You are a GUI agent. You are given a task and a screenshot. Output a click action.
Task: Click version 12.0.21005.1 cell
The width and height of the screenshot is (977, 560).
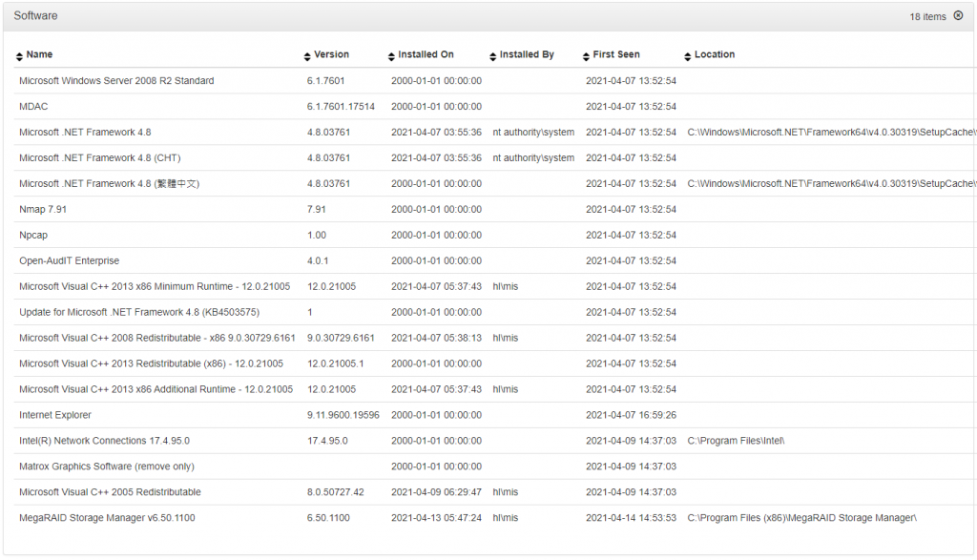[335, 363]
